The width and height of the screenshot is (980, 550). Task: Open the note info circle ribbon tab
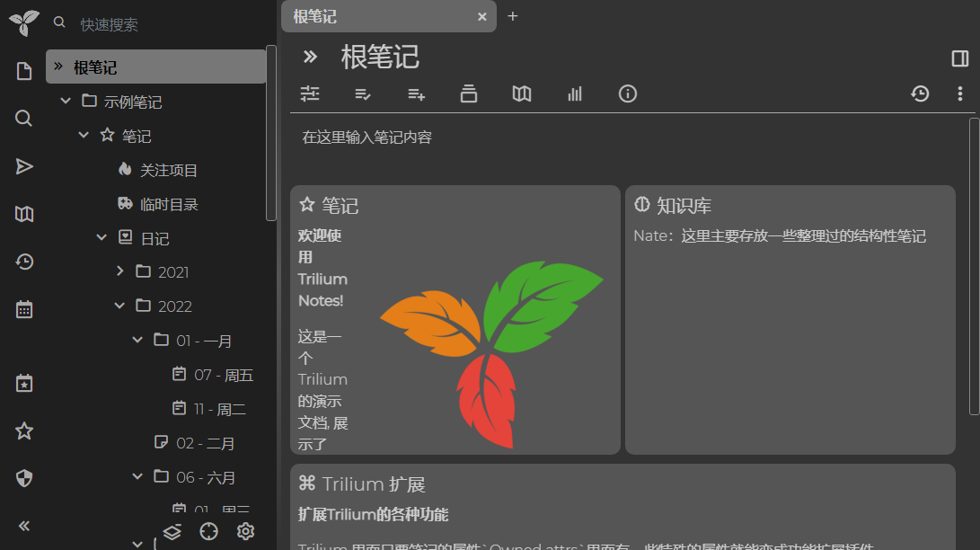tap(628, 93)
